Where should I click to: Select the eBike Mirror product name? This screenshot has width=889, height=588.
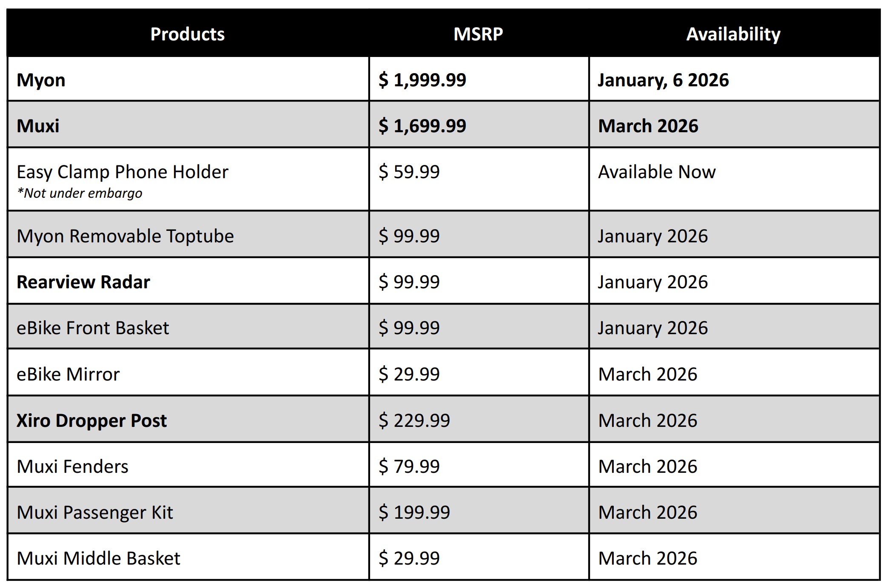(68, 374)
